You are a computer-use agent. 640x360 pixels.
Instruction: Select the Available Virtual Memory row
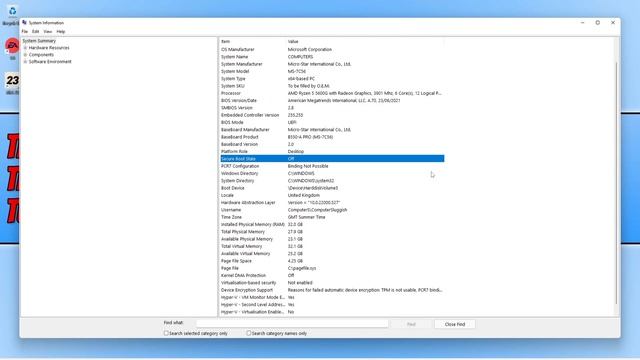click(332, 253)
